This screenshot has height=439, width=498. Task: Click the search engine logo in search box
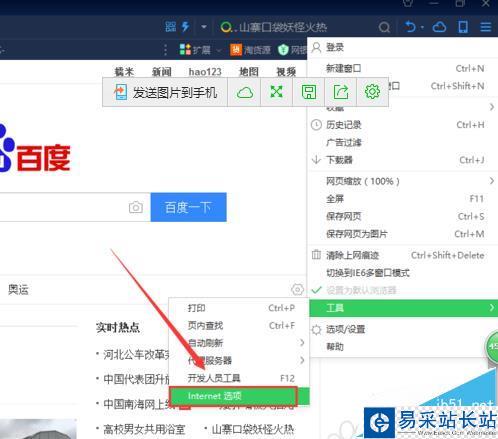click(x=226, y=27)
